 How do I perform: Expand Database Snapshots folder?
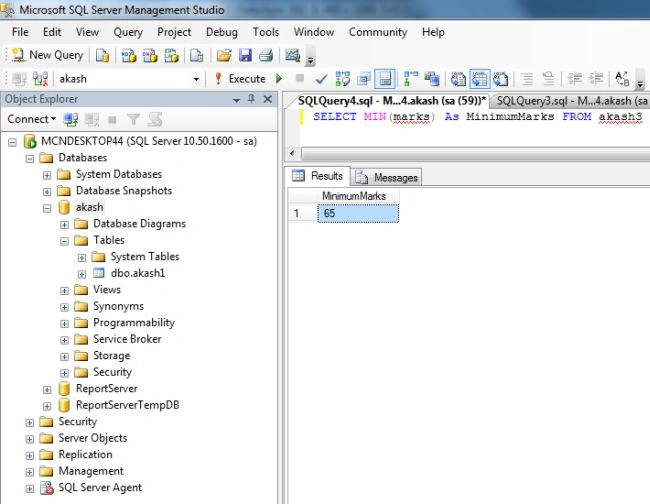click(47, 191)
